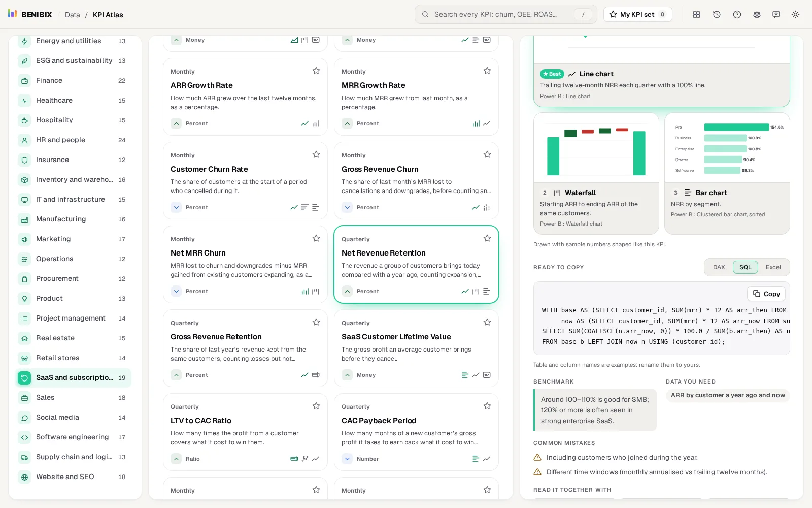Click waterfall icon on Net MRR Churn card
Screen dimensions: 812x508
(x=316, y=291)
